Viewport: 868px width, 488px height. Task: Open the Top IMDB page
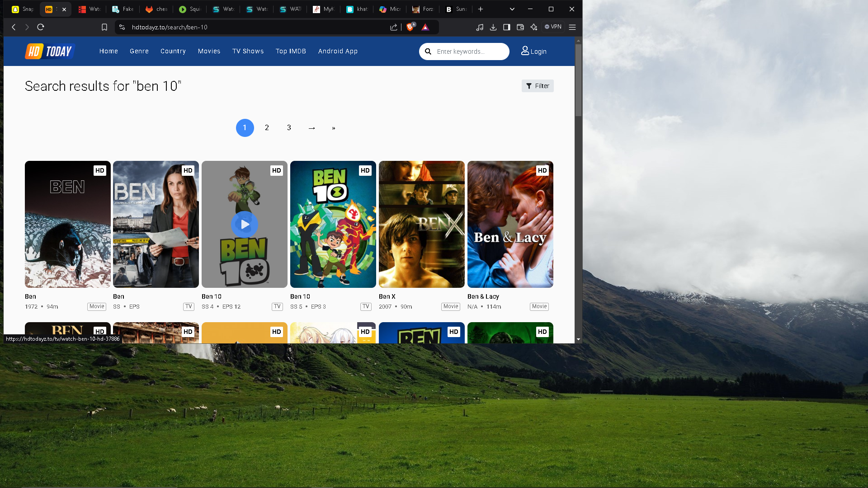(291, 51)
